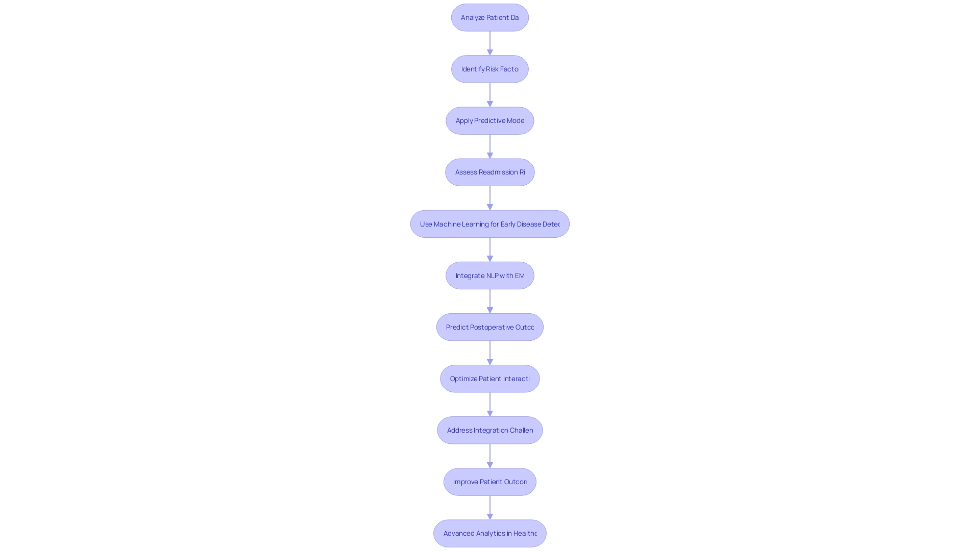Expand the Improve Patient Outcomes node
Screen dimensions: 980x551
490,481
